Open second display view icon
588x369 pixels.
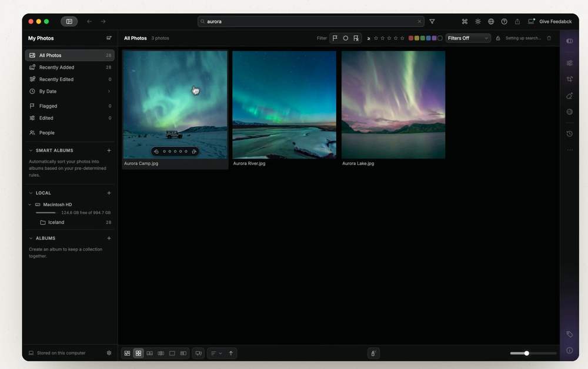click(198, 353)
